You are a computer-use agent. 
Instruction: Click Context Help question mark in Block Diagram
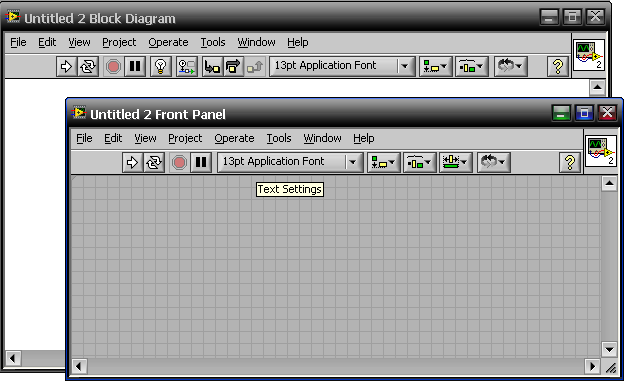558,66
